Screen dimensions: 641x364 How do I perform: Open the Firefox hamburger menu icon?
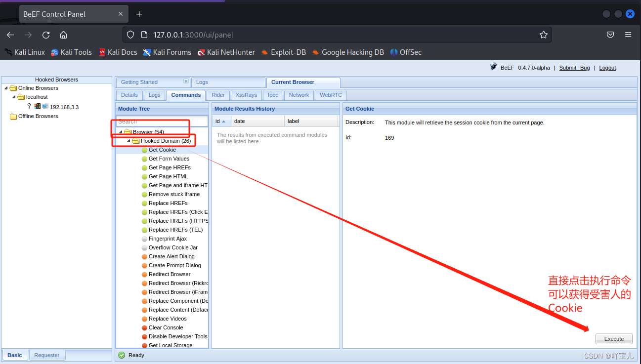coord(628,35)
